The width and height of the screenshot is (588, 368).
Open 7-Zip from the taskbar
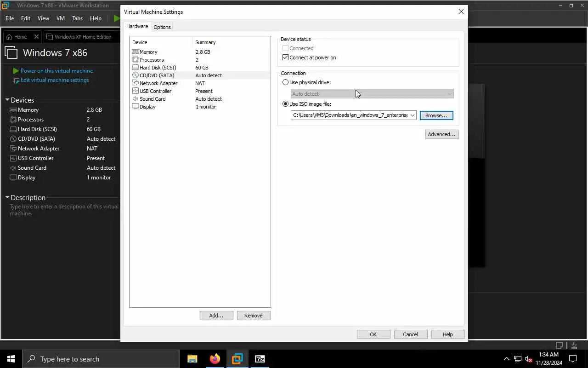260,359
